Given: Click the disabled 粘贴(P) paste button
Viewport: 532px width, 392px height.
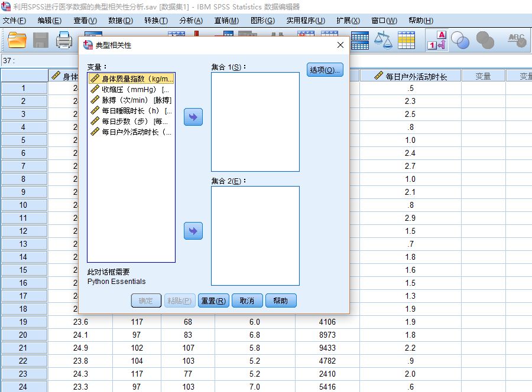Looking at the screenshot, I should click(x=180, y=300).
